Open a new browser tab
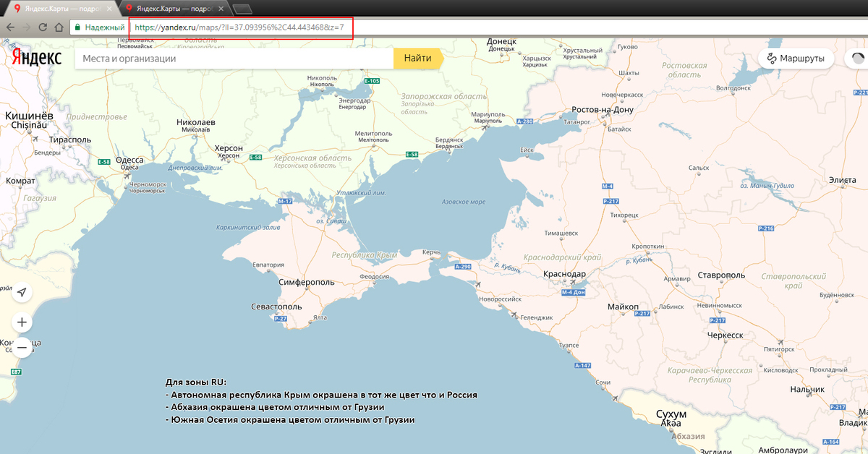The image size is (868, 454). [x=242, y=9]
